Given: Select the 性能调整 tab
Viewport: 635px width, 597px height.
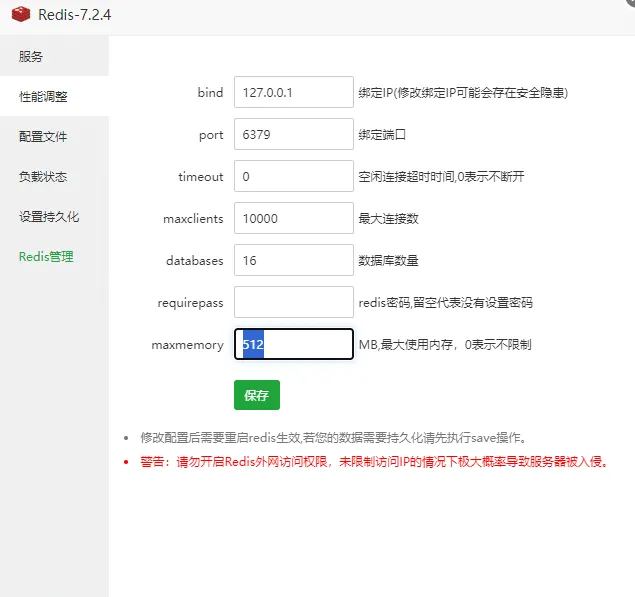Looking at the screenshot, I should coord(44,97).
